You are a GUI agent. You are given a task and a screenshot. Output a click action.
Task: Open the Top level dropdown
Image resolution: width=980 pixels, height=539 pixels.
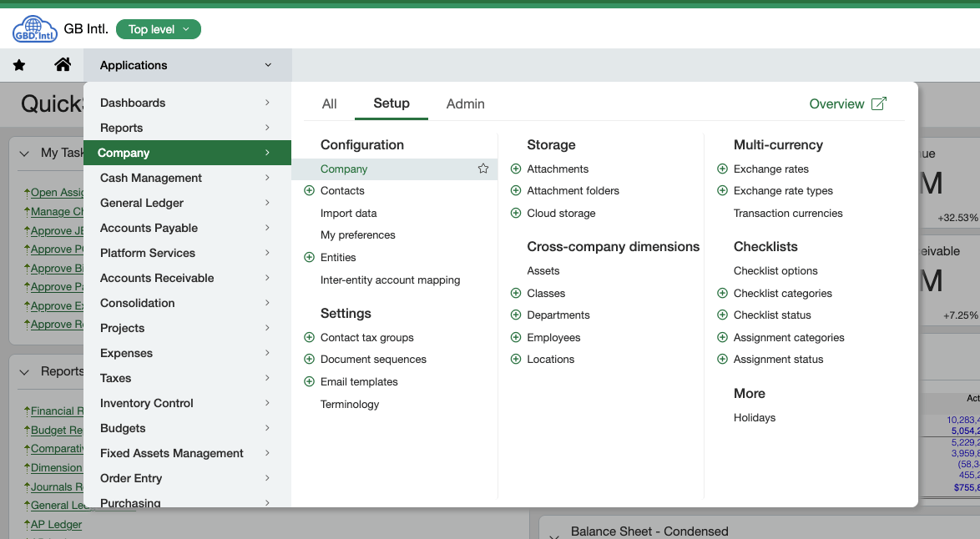(159, 29)
